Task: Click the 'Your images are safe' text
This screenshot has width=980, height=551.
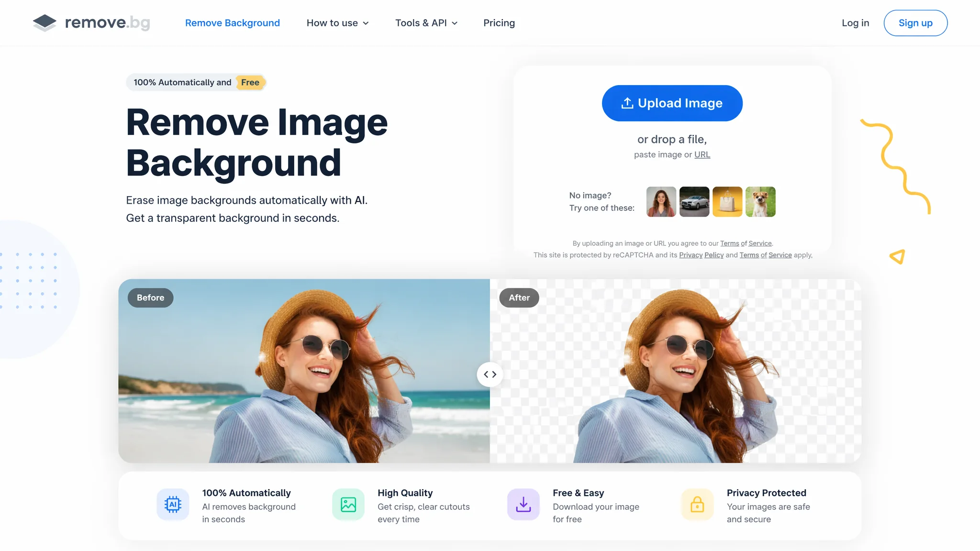Action: click(768, 507)
